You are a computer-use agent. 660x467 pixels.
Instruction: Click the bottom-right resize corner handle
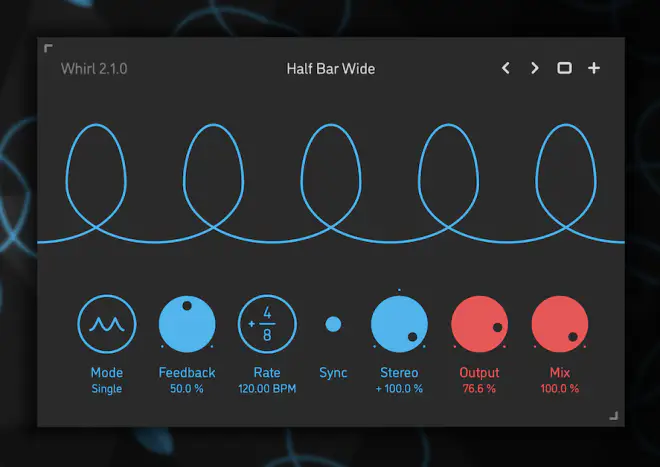point(614,416)
